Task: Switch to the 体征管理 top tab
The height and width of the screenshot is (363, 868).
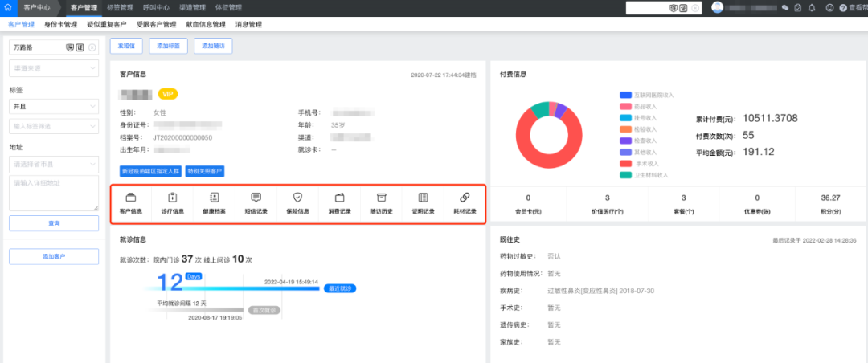Action: point(228,8)
